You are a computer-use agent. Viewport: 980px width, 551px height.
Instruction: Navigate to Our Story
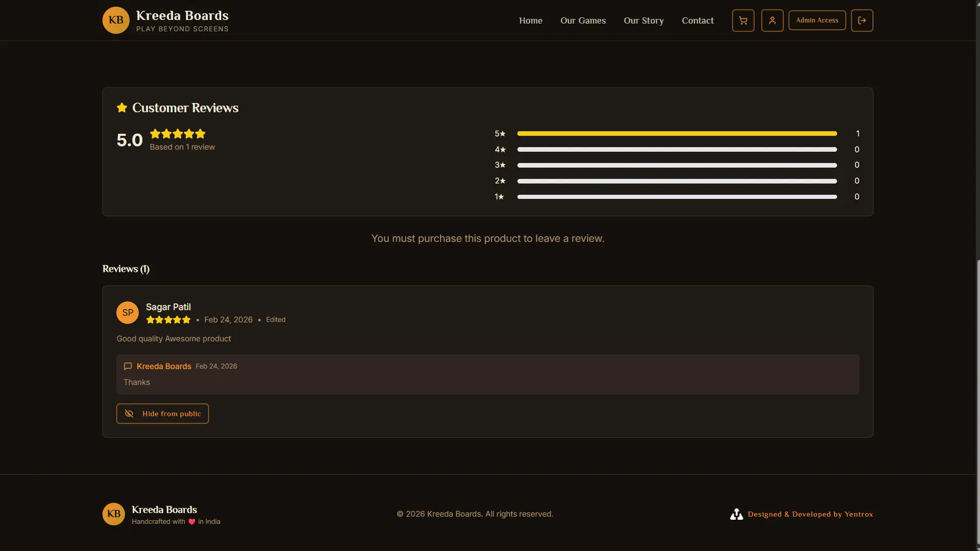tap(643, 21)
